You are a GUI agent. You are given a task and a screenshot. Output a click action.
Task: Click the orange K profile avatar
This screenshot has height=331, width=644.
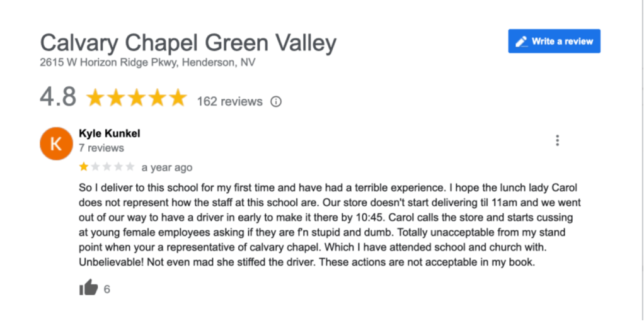click(x=55, y=143)
